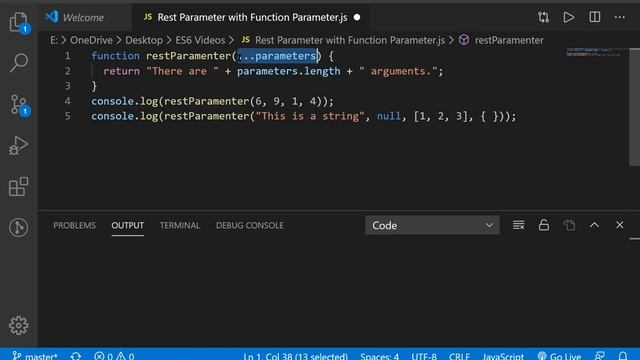The height and width of the screenshot is (360, 640).
Task: Click "parameters.length" on line 2
Action: click(289, 71)
